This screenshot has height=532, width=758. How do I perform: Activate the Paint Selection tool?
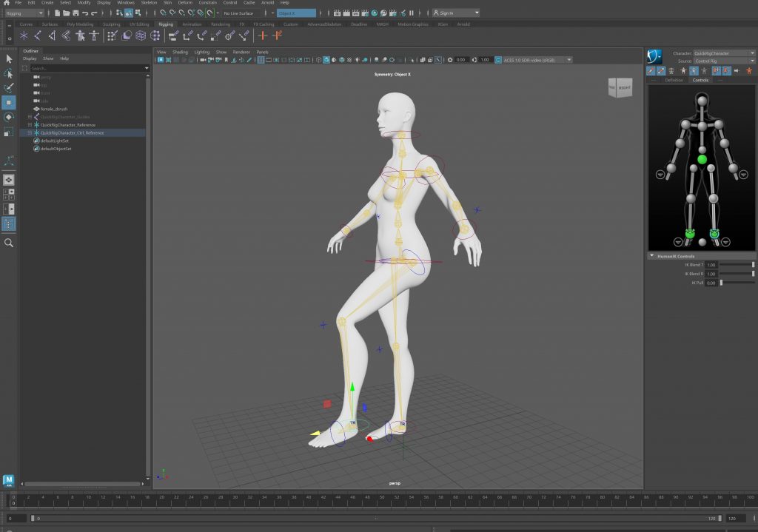[9, 88]
